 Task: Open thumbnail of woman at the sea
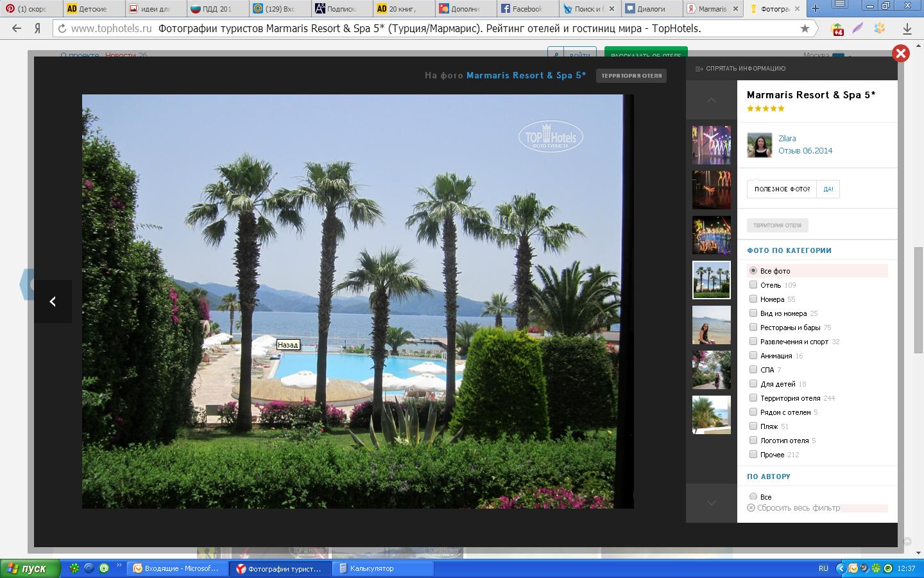tap(712, 325)
